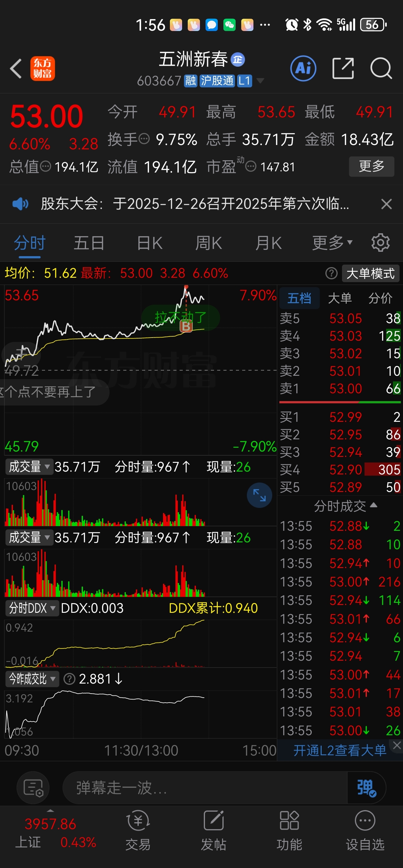This screenshot has height=868, width=403.
Task: Expand the stock code dropdown arrow
Action: pyautogui.click(x=260, y=81)
